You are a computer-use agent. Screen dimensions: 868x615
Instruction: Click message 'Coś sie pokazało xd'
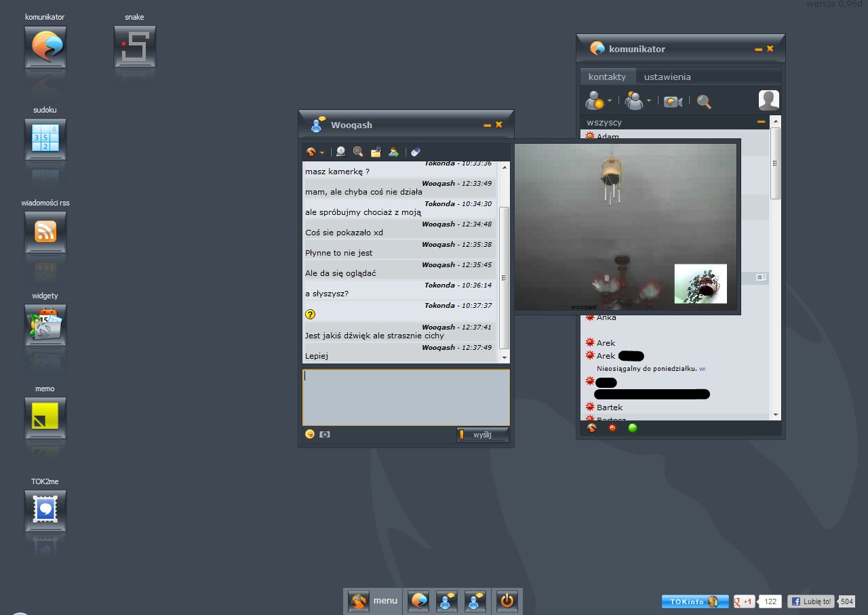click(x=344, y=233)
